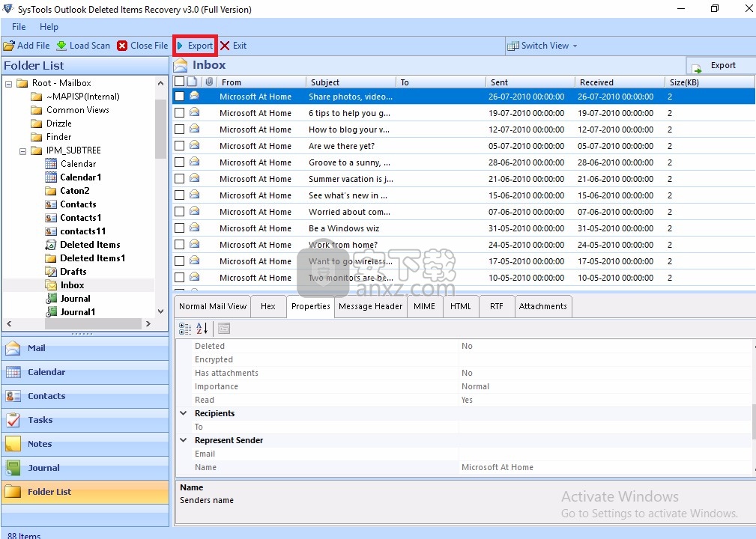Check the 'Share photos, video...' email checkbox
The image size is (756, 539).
tap(179, 97)
